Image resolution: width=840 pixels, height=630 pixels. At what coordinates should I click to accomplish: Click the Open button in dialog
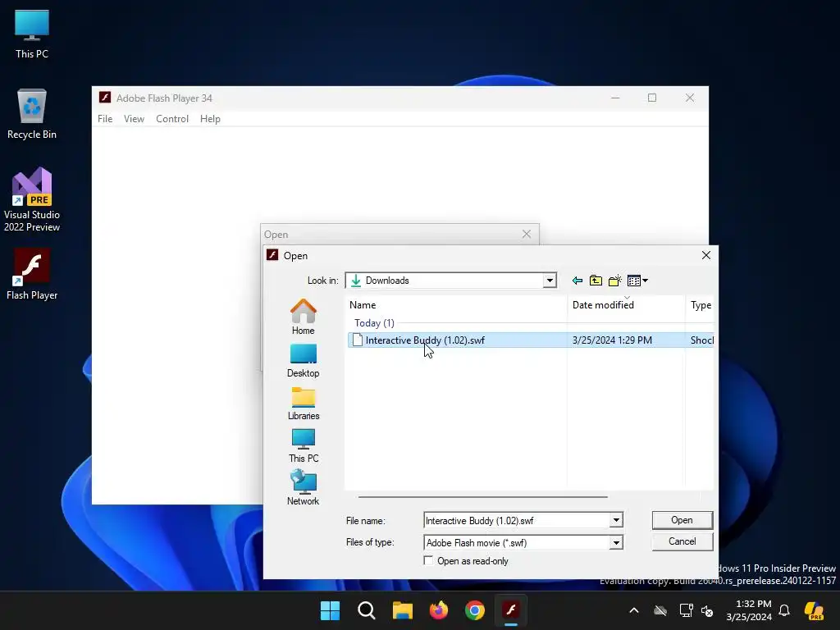pos(682,520)
